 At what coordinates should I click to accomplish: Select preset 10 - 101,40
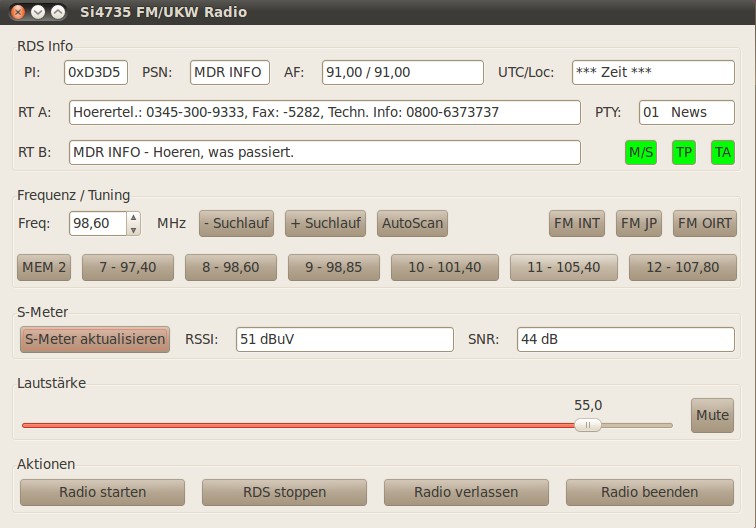[x=444, y=267]
